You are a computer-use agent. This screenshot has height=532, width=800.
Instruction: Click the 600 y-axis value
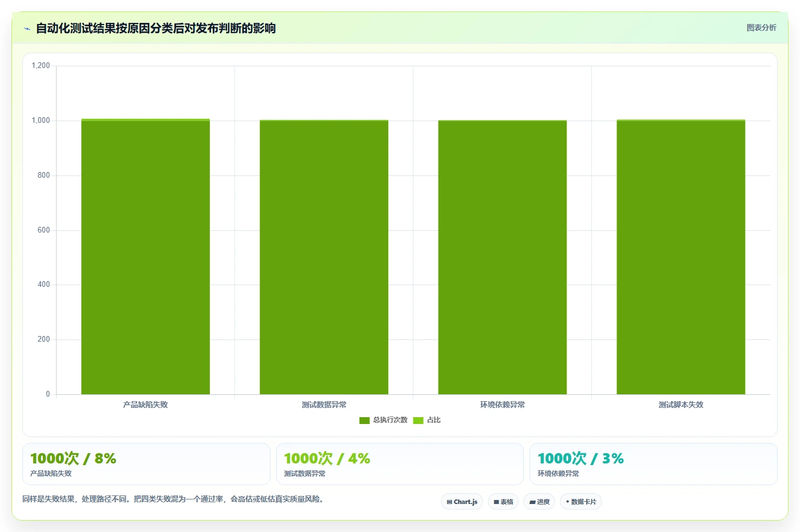coord(43,230)
